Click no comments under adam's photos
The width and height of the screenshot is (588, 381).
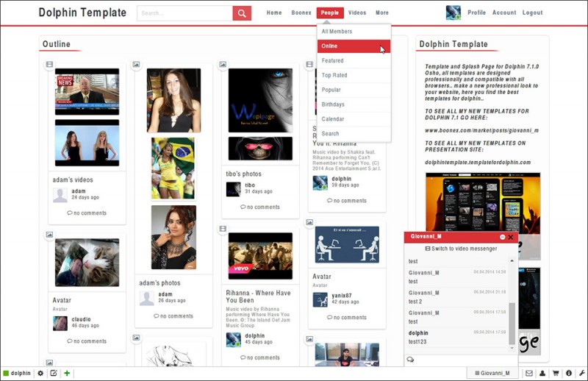coord(173,316)
